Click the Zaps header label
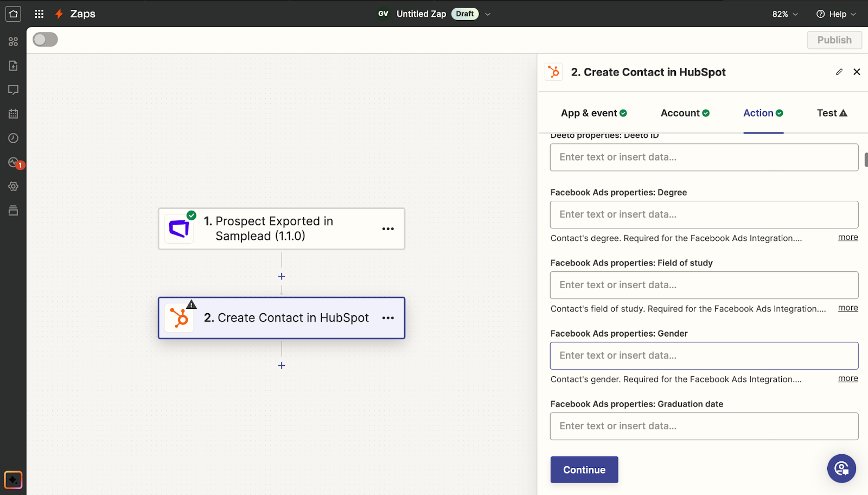The image size is (868, 495). [82, 14]
